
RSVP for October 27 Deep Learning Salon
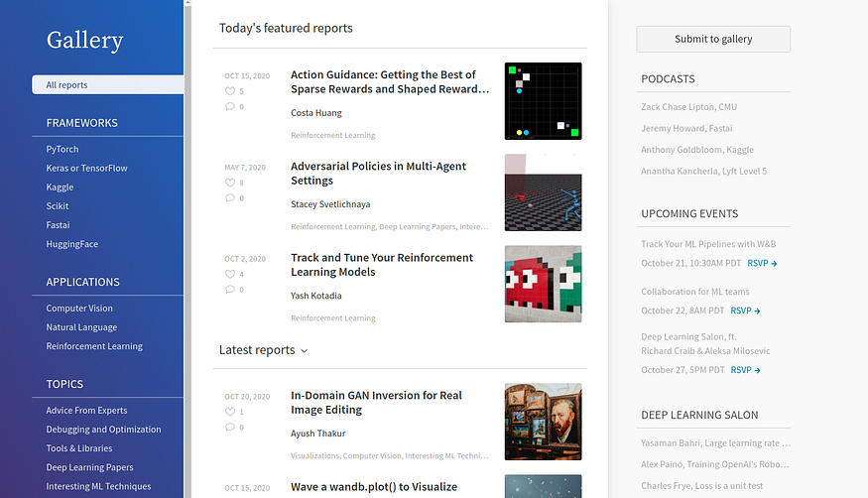(745, 370)
